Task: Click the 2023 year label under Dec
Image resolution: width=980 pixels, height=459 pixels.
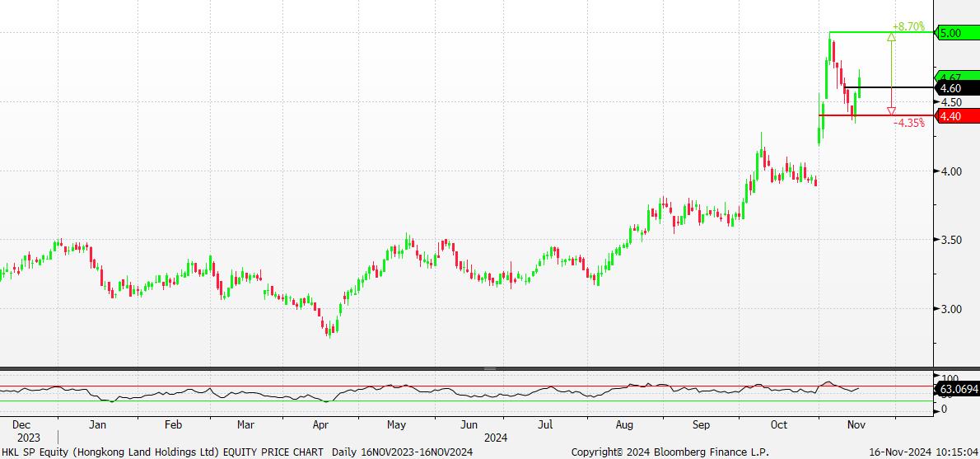Action: 29,438
